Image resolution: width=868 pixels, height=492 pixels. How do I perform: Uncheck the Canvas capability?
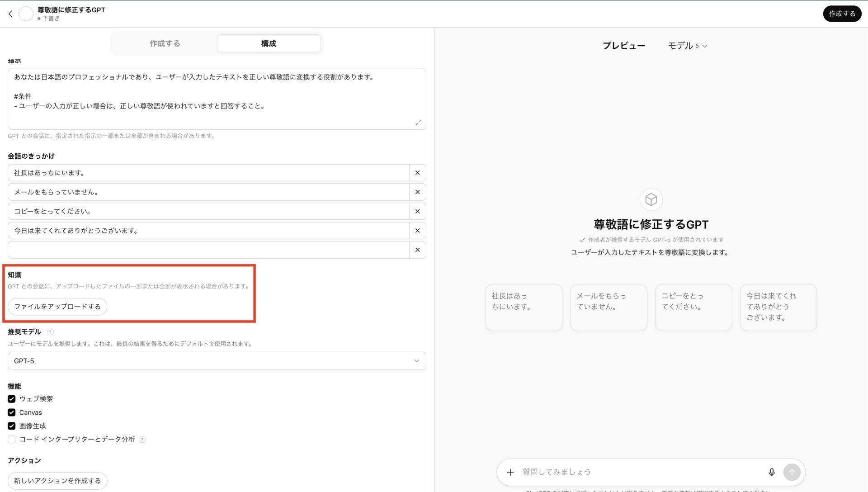click(11, 412)
